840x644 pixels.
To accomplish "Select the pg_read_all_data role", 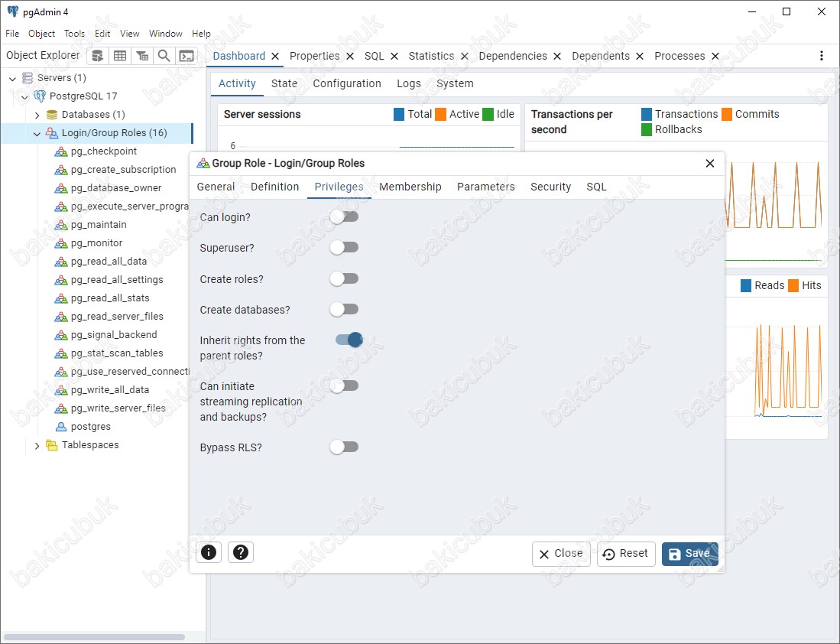I will click(109, 262).
